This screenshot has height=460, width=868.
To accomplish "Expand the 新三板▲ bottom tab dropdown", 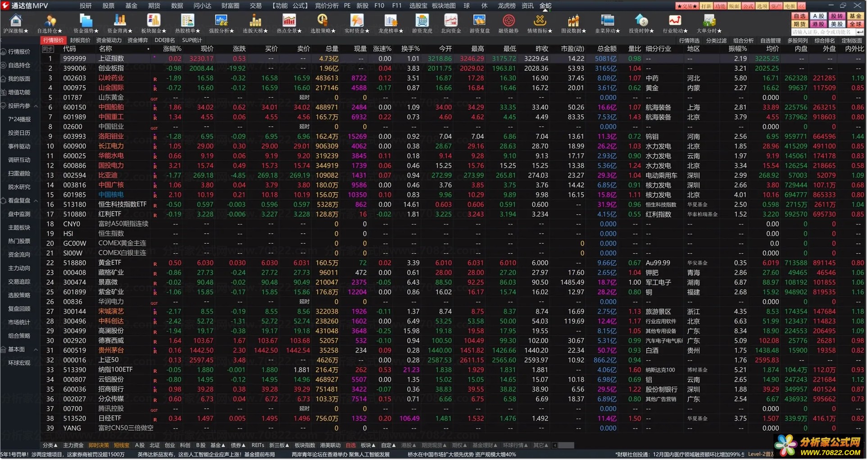I will click(279, 446).
